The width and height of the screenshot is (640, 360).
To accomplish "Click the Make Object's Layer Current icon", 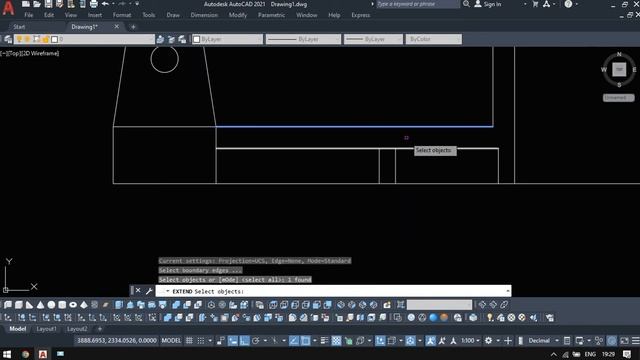I will click(x=160, y=39).
